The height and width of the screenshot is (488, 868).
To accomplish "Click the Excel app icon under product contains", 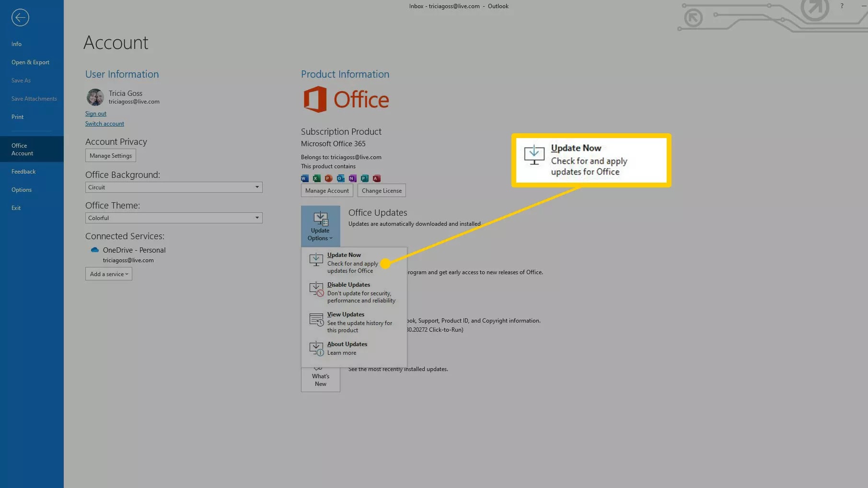I will (x=317, y=178).
